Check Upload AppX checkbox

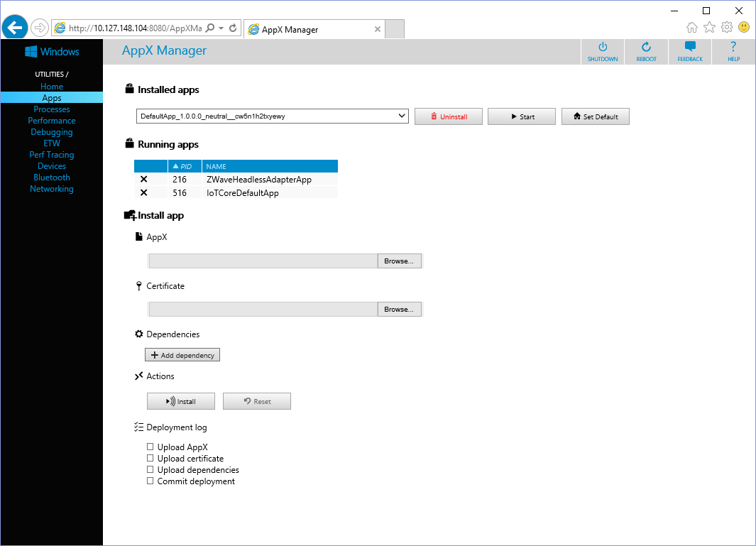[150, 447]
